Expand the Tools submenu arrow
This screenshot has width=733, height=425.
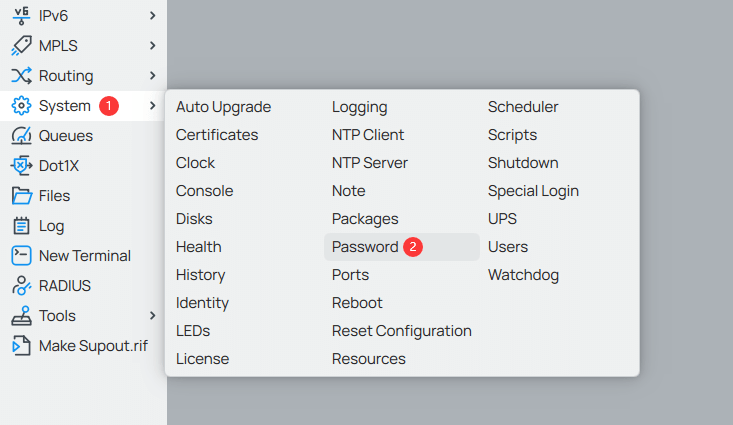(x=152, y=316)
